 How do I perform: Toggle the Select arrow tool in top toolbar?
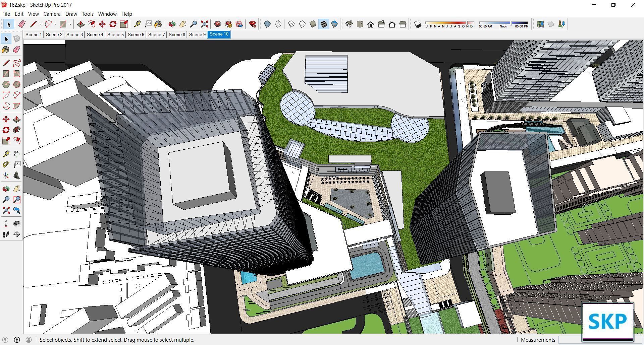(x=9, y=24)
